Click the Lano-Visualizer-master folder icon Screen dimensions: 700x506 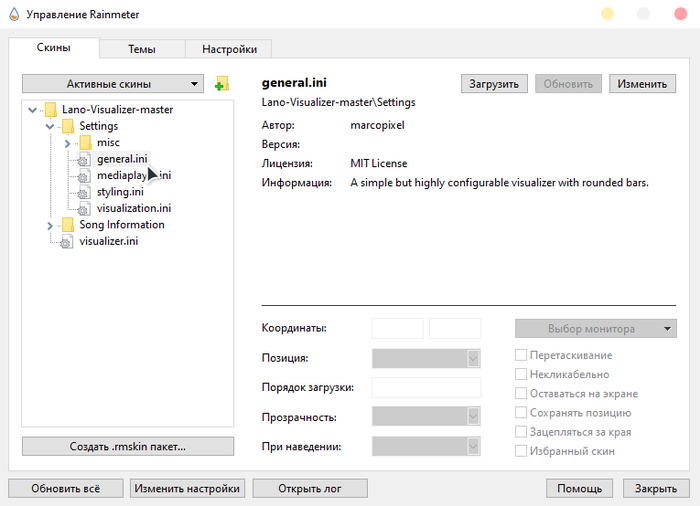click(x=50, y=110)
